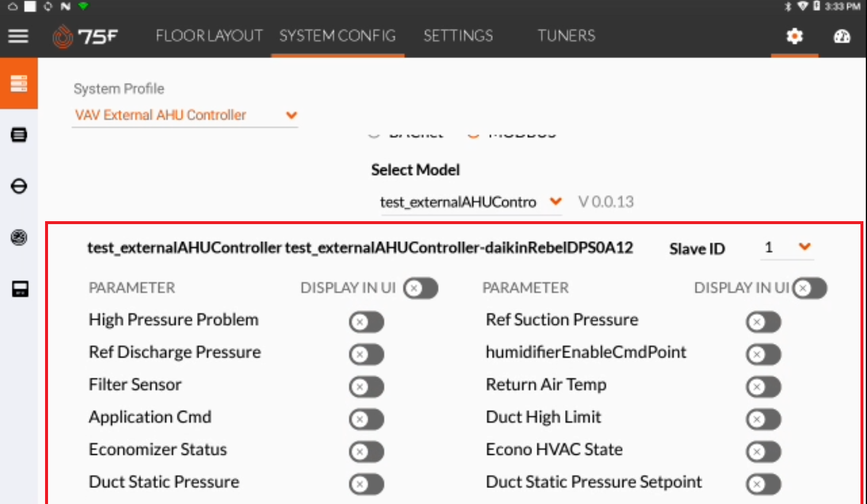Open the settings gear icon
This screenshot has height=504, width=867.
pos(794,36)
